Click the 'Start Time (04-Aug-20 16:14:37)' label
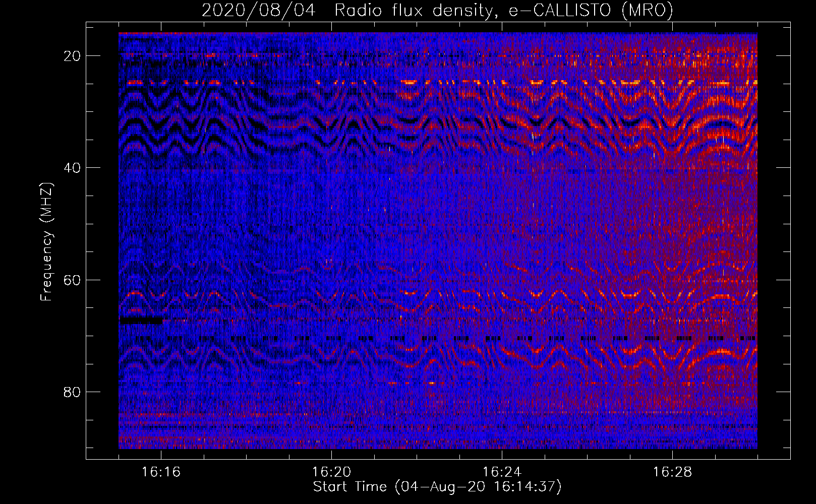Screen dimensions: 816x504 pos(437,487)
